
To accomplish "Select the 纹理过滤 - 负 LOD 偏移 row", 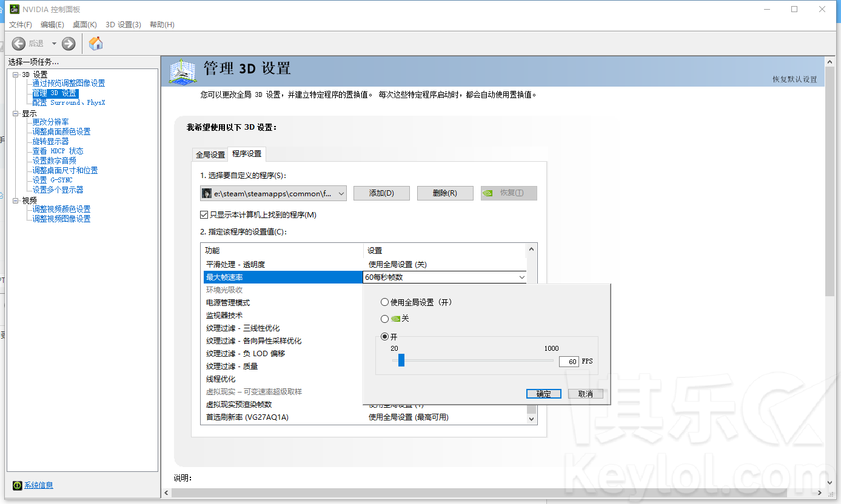I will 282,353.
